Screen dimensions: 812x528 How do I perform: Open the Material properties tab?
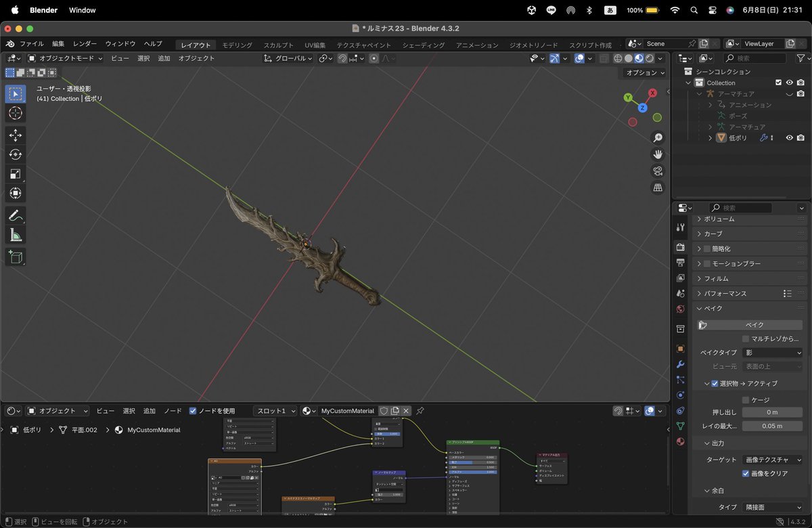681,442
